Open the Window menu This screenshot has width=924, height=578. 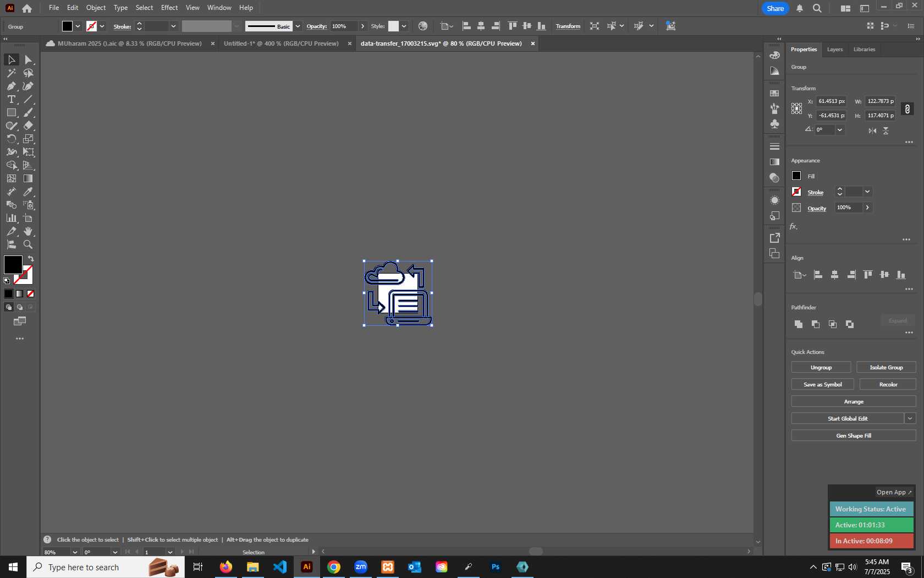[219, 8]
